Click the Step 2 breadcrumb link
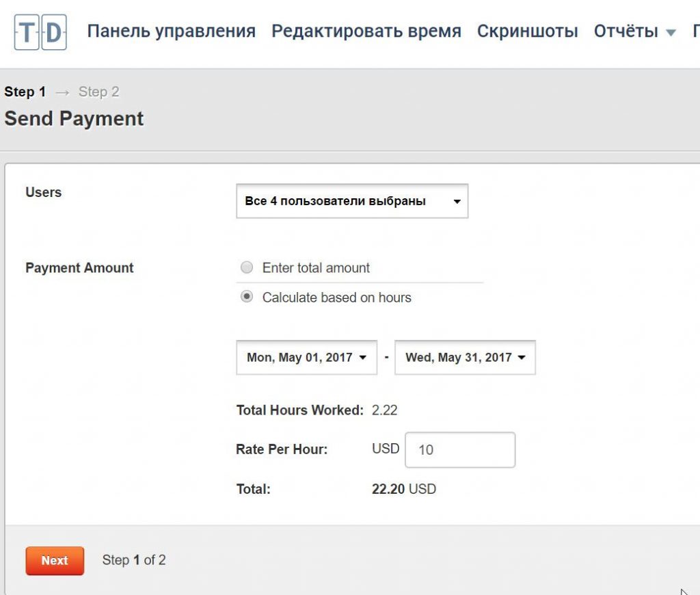Screen dimensions: 700x595 coord(98,91)
